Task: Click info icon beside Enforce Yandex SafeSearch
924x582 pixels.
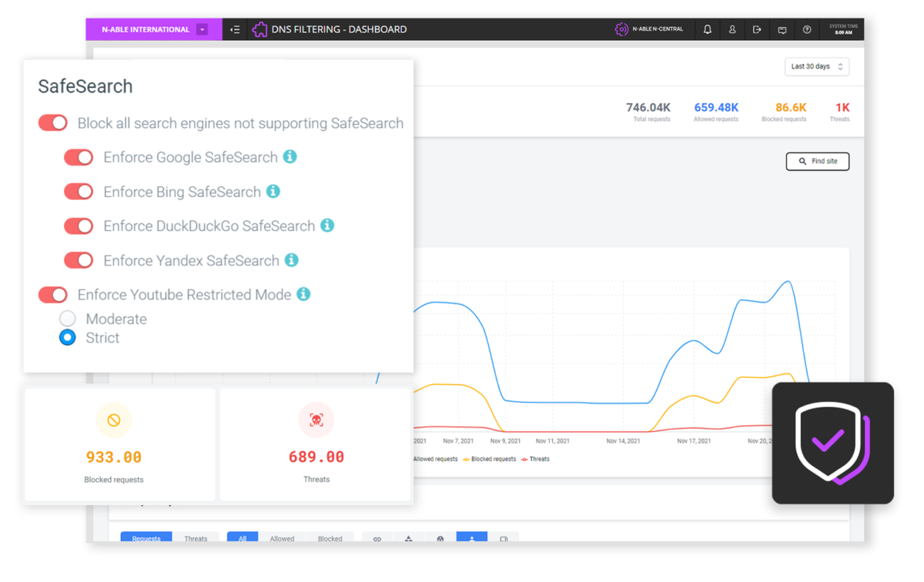Action: [292, 259]
